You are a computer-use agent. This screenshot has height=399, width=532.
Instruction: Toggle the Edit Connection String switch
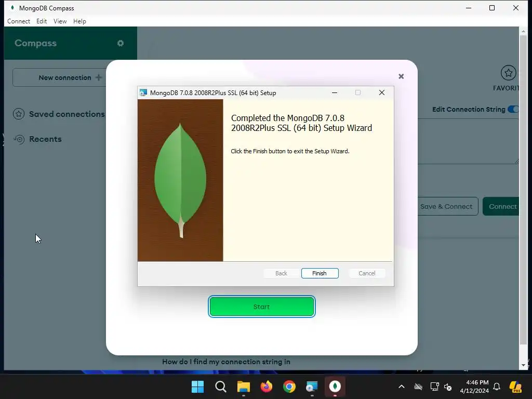coord(513,109)
